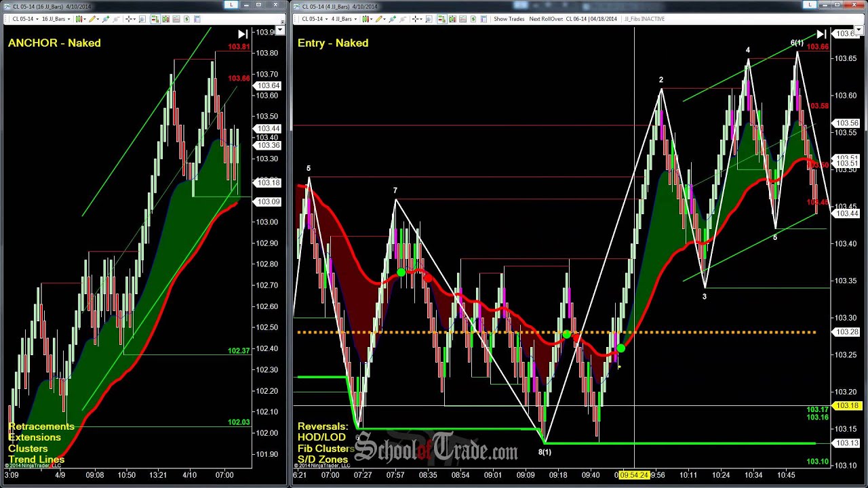Click highlighted 09:54:24 time label
The width and height of the screenshot is (868, 488).
(635, 475)
